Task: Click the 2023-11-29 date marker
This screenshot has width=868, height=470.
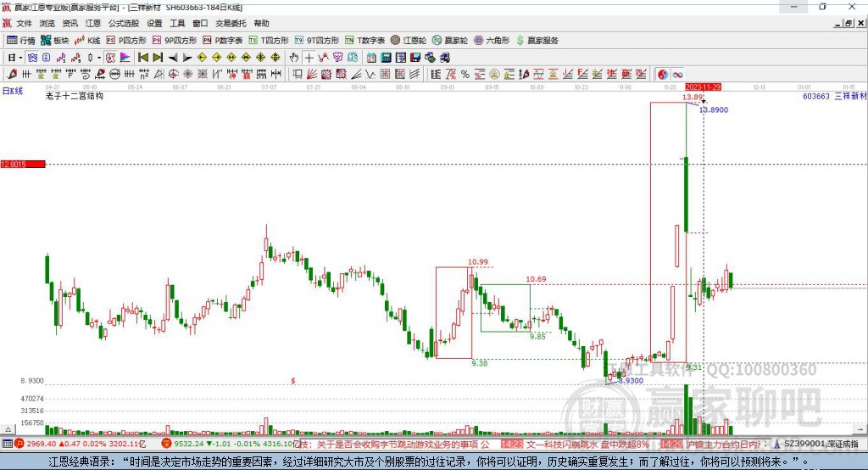Action: (x=703, y=87)
